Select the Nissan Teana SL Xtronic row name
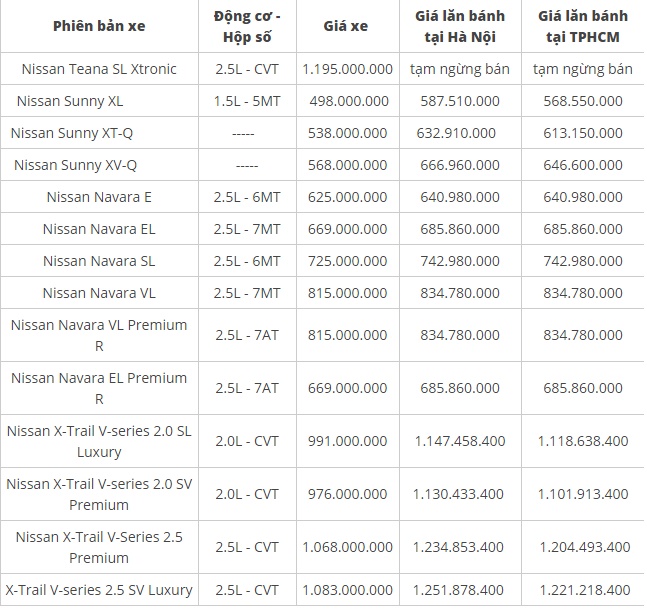647x612 pixels. [x=99, y=69]
